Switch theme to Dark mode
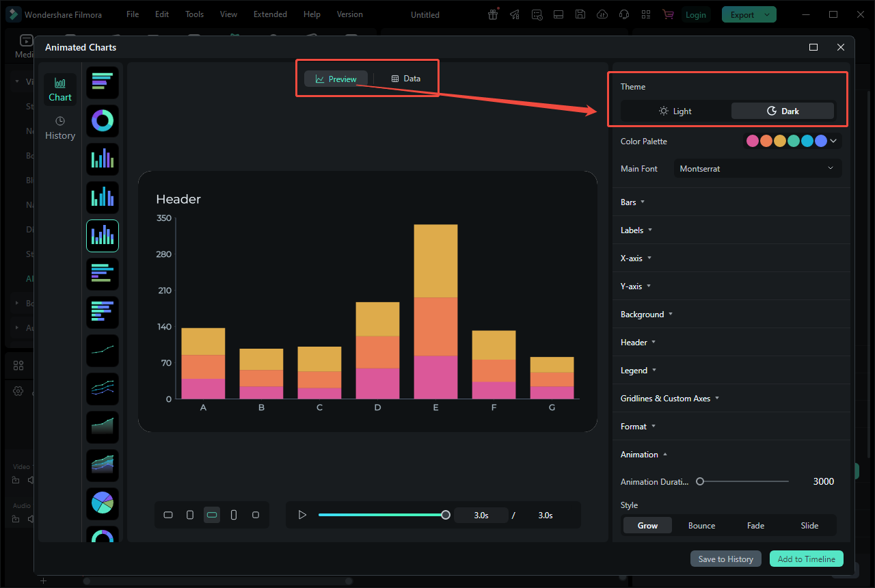 pyautogui.click(x=782, y=110)
